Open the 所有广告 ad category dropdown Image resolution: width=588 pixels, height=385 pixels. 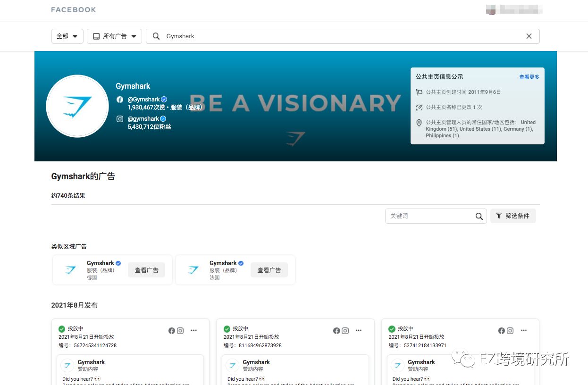tap(114, 36)
